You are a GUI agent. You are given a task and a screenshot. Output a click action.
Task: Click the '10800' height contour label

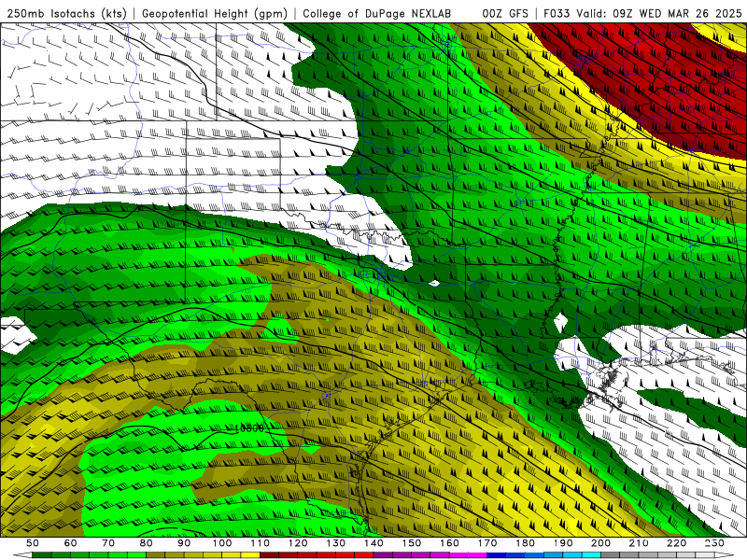coord(248,428)
